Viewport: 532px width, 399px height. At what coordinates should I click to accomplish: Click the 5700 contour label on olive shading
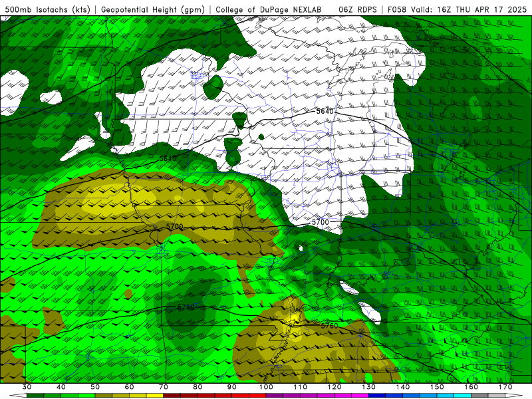click(175, 226)
